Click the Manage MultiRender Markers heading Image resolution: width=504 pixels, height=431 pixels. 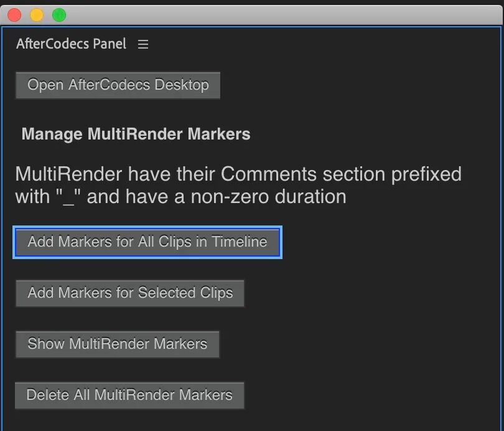(136, 134)
